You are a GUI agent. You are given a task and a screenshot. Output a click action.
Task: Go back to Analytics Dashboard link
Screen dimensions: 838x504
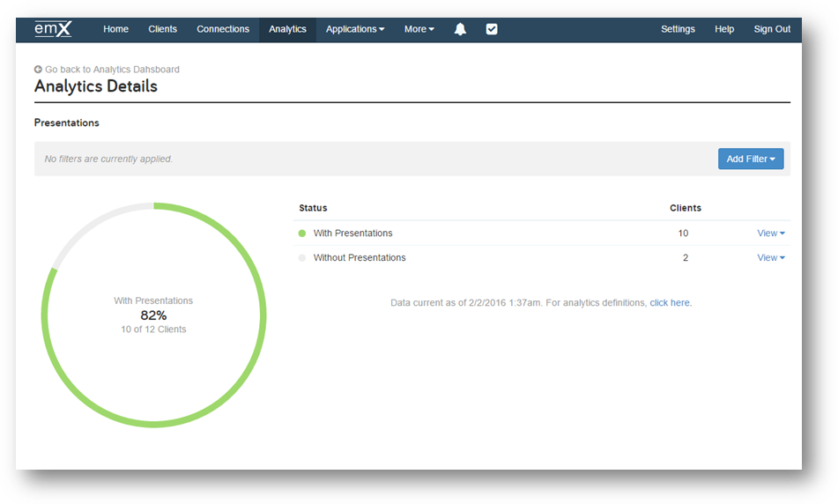(112, 70)
